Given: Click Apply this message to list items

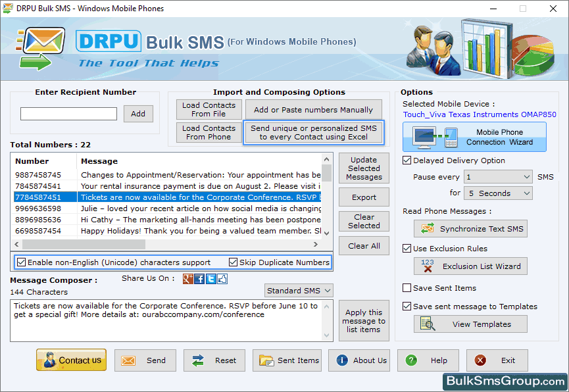Looking at the screenshot, I should pos(364,320).
